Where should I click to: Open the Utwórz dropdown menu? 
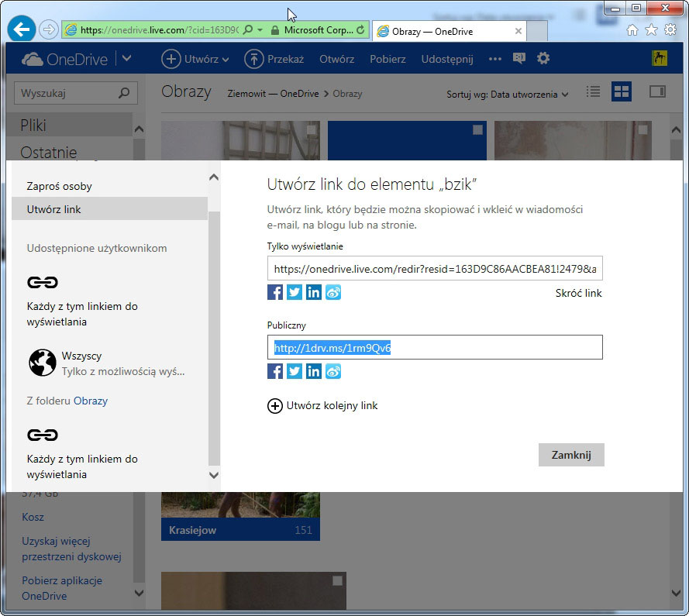tap(195, 59)
